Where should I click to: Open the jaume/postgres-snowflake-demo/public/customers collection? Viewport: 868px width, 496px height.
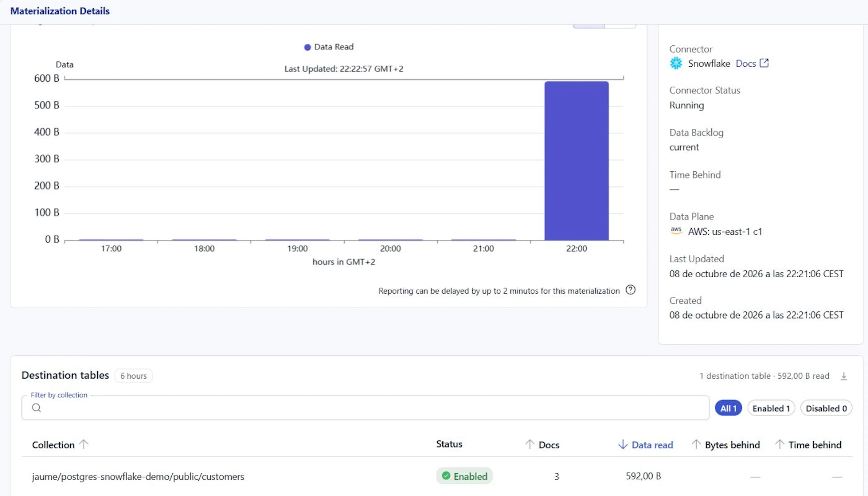[x=138, y=476]
